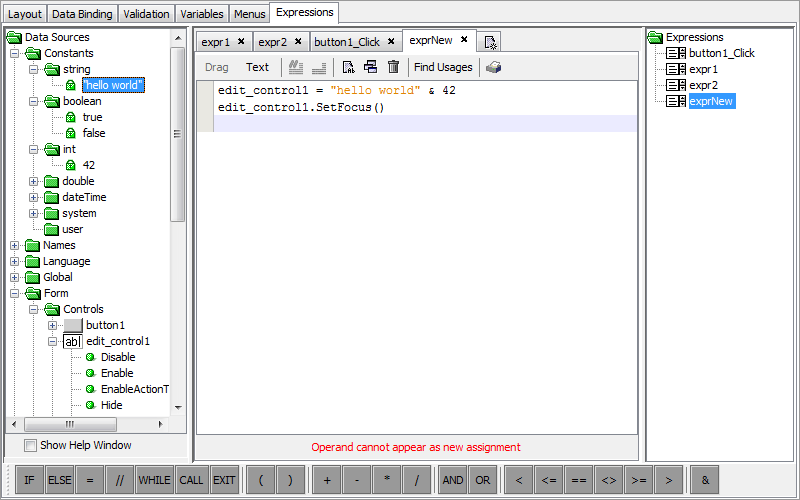This screenshot has height=500, width=800.
Task: Collapse the boolean constants folder
Action: coord(34,101)
